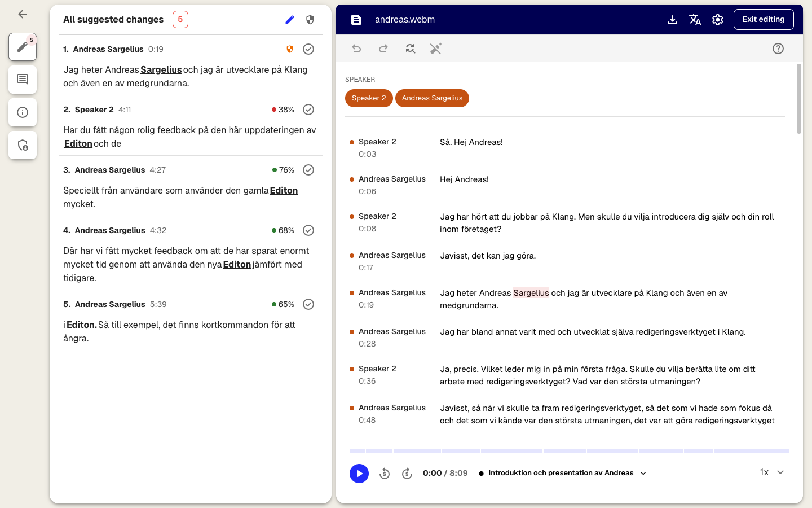
Task: Click speaker label Andreas Sargelius at 0:06
Action: [392, 179]
